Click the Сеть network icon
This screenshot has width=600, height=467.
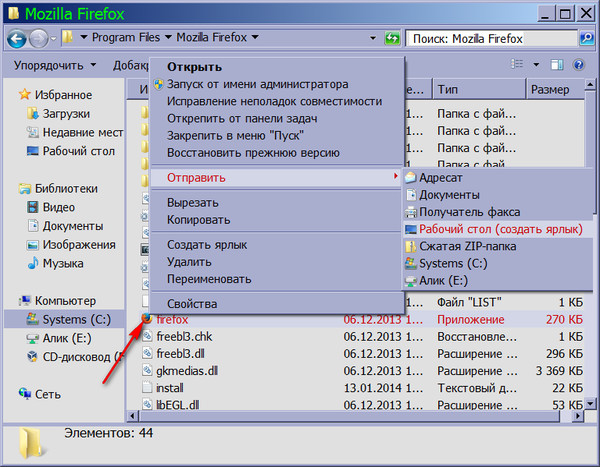click(25, 394)
